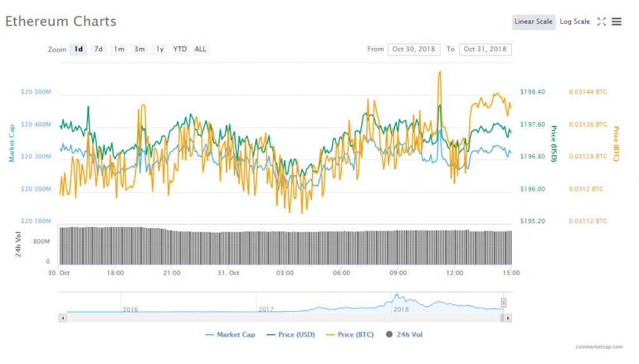
Task: Zoom chart to 1y
Action: pyautogui.click(x=160, y=49)
